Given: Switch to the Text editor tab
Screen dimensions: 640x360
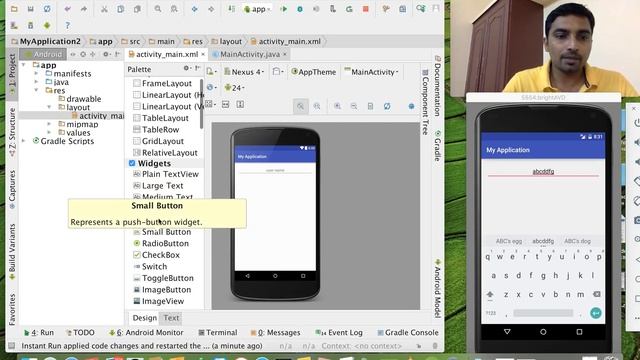Looking at the screenshot, I should (x=171, y=318).
